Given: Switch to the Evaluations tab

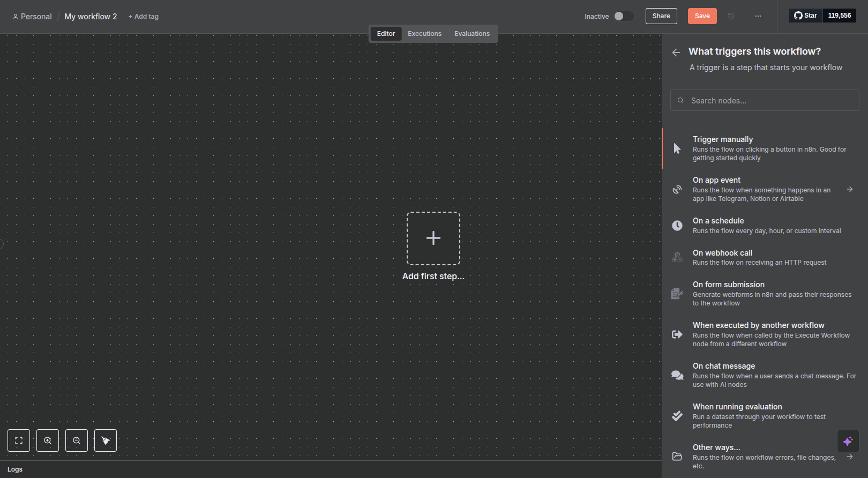Looking at the screenshot, I should pyautogui.click(x=472, y=34).
